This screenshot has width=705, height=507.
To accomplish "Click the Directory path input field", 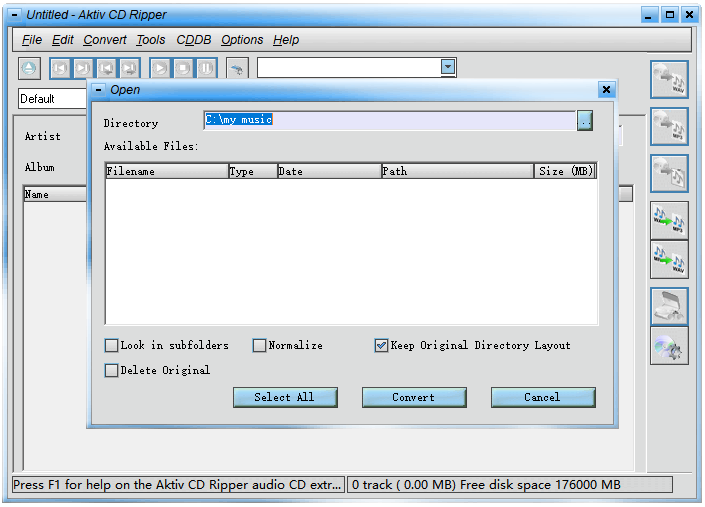I will 389,120.
